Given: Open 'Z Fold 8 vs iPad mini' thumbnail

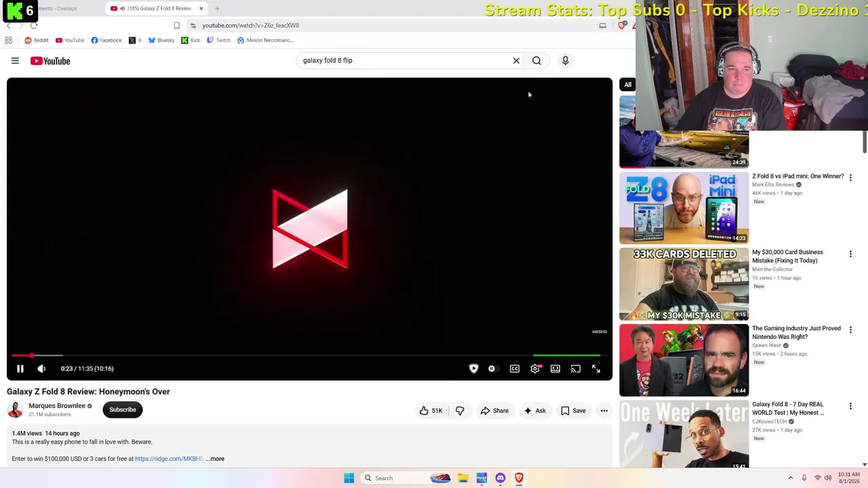Looking at the screenshot, I should 684,208.
